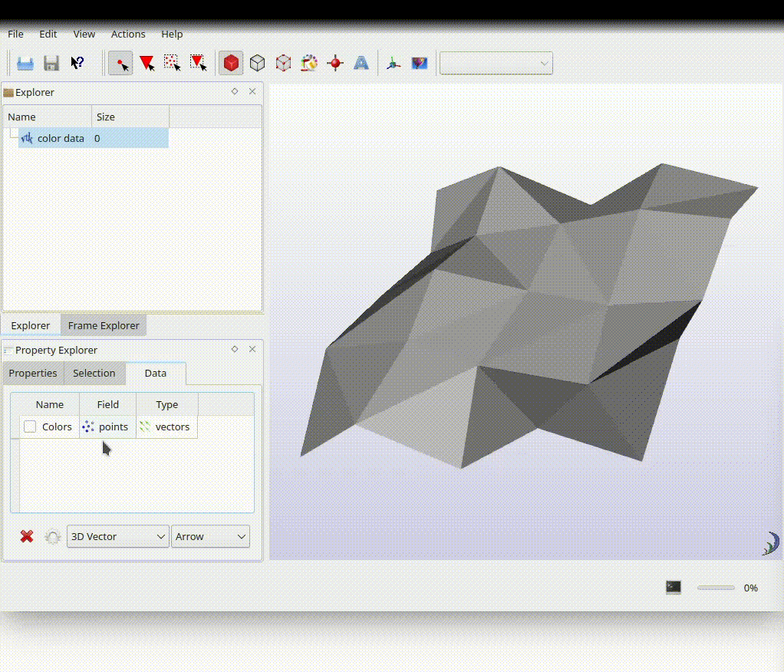Open the empty combo box in the toolbar
The image size is (784, 672).
pyautogui.click(x=496, y=63)
